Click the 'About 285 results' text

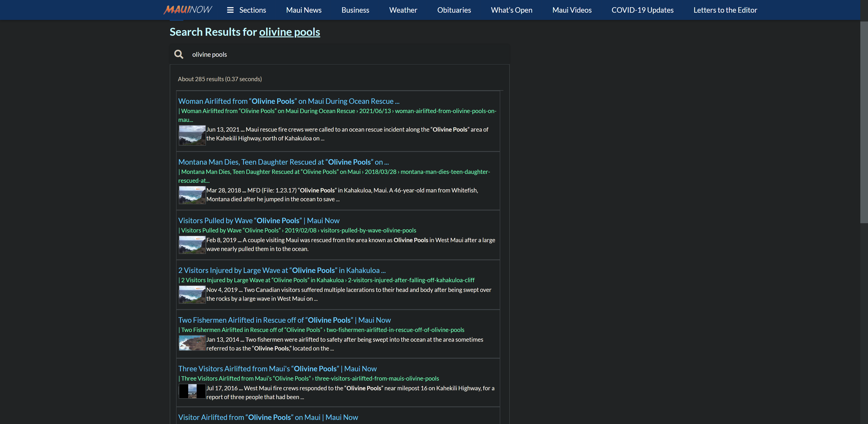tap(220, 79)
